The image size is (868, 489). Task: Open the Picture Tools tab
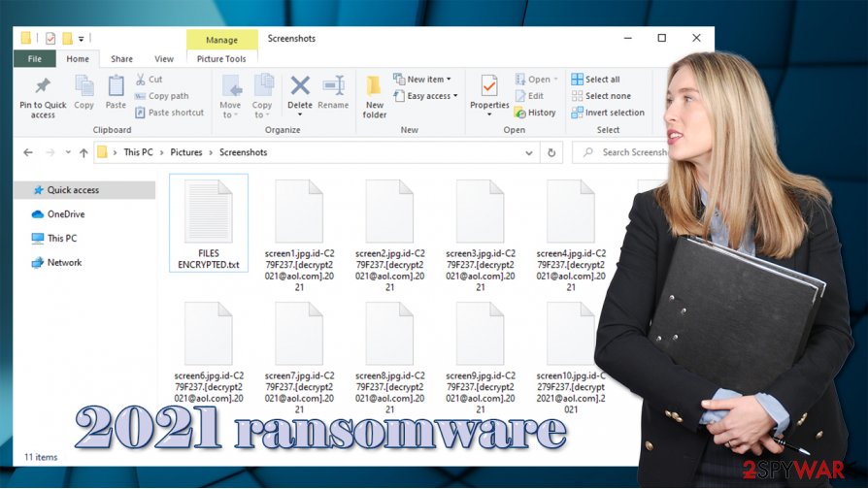(x=221, y=58)
